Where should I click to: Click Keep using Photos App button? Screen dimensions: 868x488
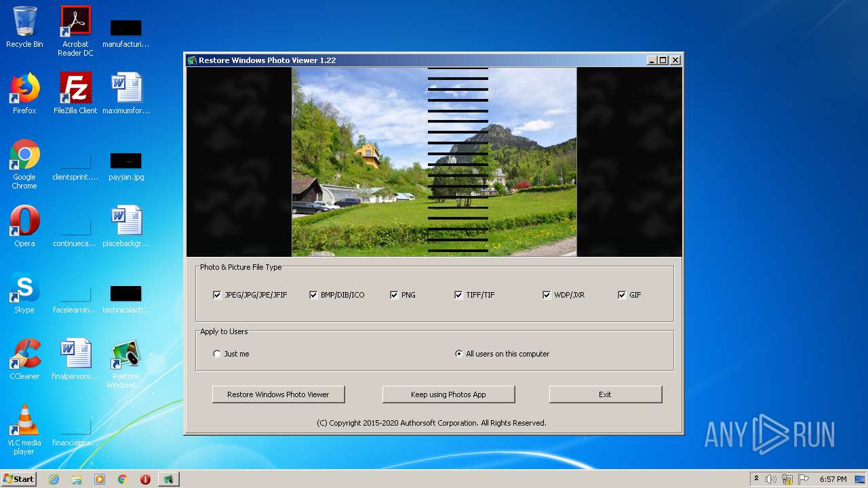click(448, 394)
